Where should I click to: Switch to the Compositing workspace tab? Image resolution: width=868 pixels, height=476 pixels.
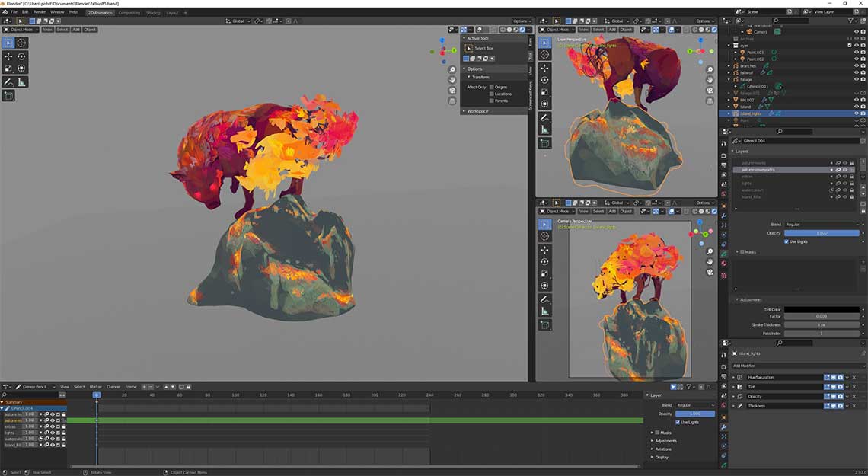point(129,13)
